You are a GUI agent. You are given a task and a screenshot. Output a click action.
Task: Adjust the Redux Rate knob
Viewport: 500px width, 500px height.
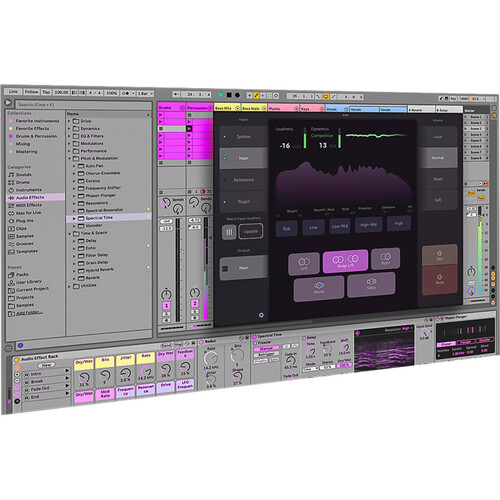pyautogui.click(x=211, y=359)
